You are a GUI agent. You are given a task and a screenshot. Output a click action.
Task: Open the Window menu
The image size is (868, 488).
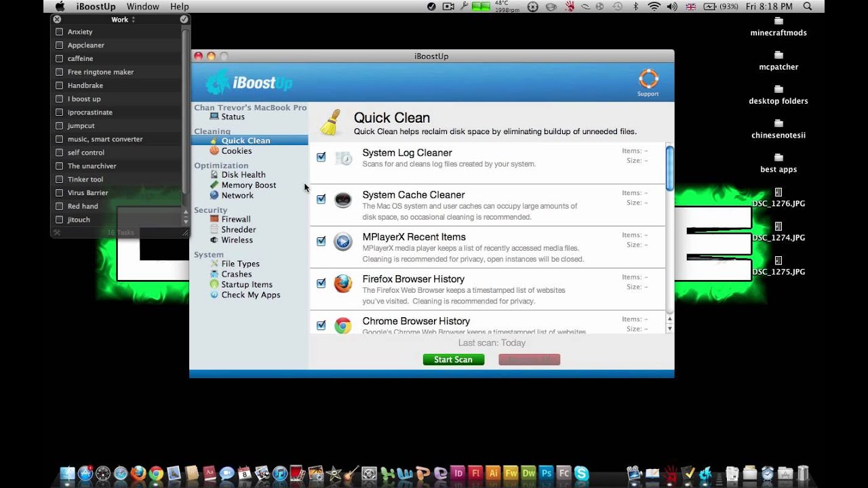143,6
